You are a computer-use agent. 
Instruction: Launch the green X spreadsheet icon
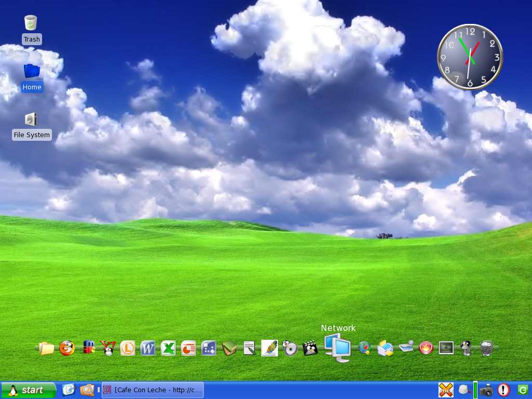[x=168, y=348]
